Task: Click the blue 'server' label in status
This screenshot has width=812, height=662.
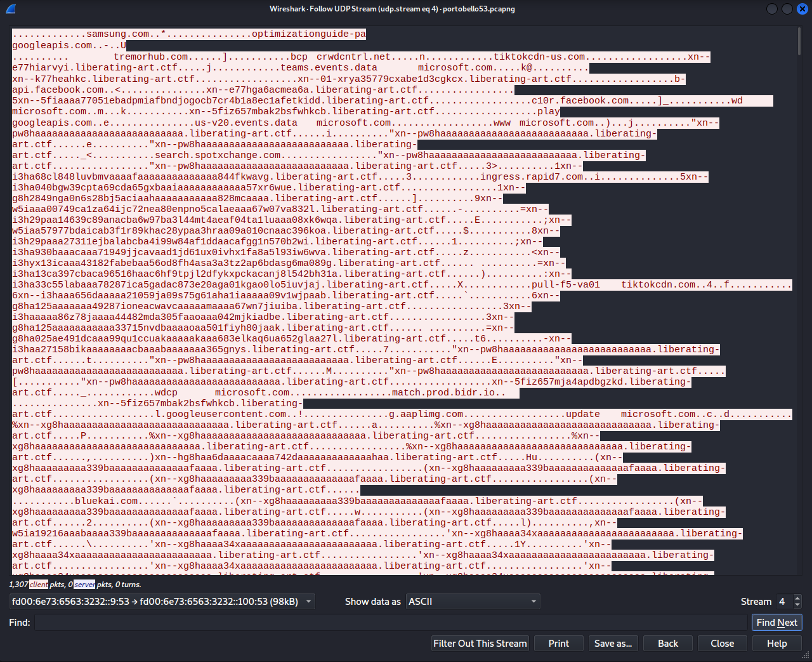Action: point(84,585)
